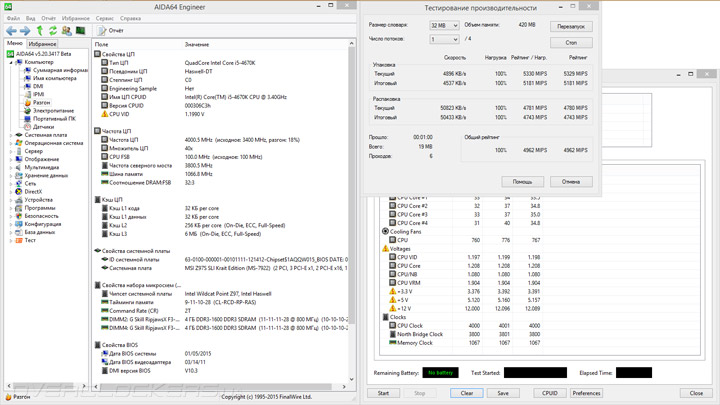Click Close in the stability test window

pyautogui.click(x=696, y=393)
